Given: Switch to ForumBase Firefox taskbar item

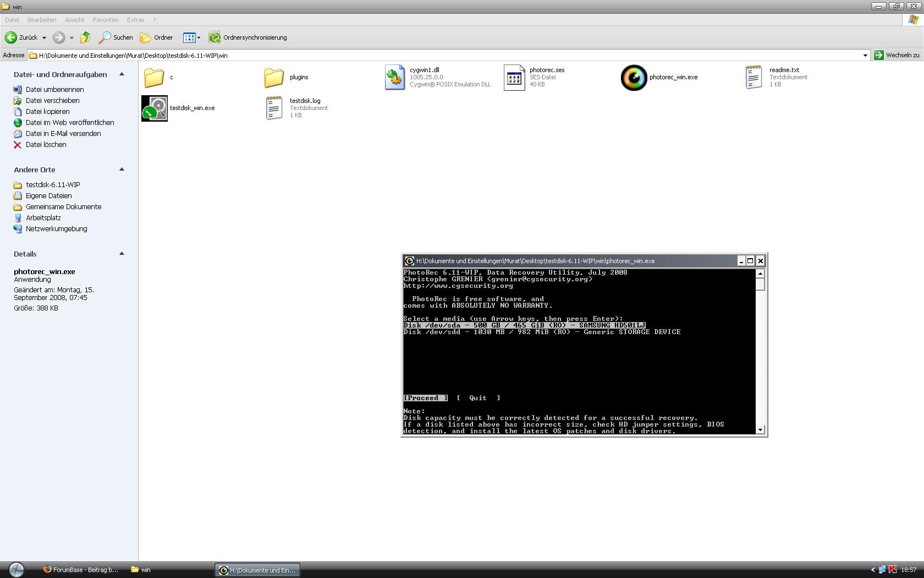Looking at the screenshot, I should pos(81,570).
